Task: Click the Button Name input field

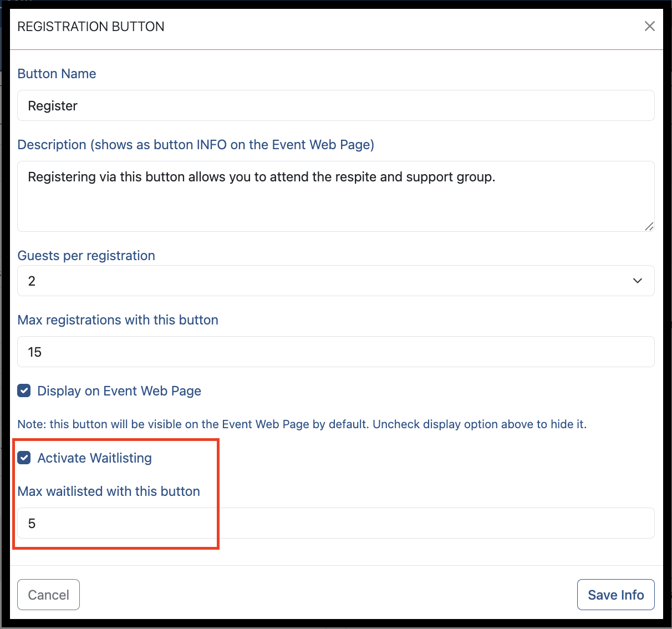Action: tap(336, 105)
